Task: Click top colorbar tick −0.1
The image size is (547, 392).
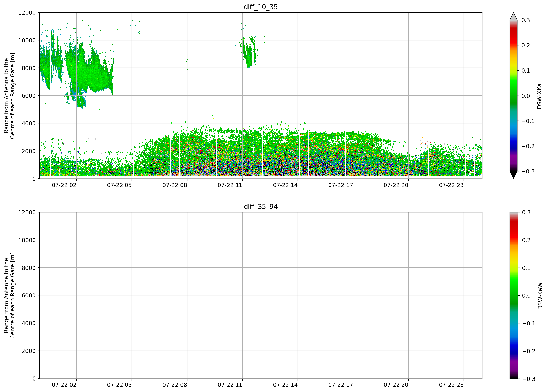Action: click(528, 121)
